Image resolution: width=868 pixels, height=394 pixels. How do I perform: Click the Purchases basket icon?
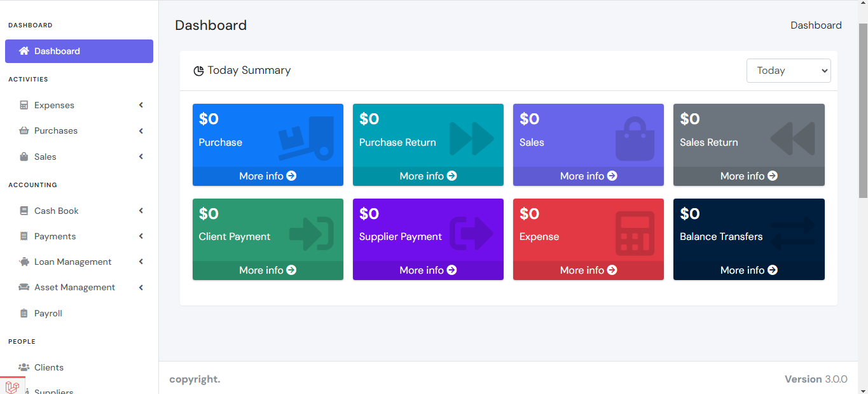24,131
